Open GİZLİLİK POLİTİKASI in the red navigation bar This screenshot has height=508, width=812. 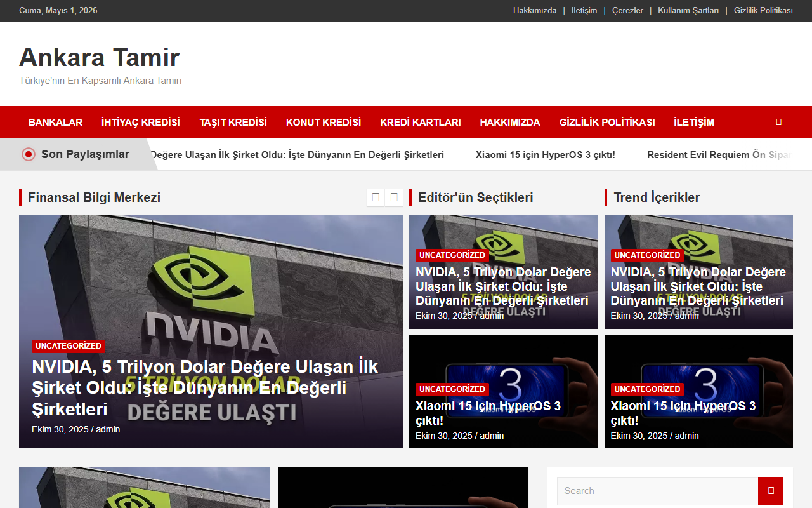pyautogui.click(x=607, y=122)
